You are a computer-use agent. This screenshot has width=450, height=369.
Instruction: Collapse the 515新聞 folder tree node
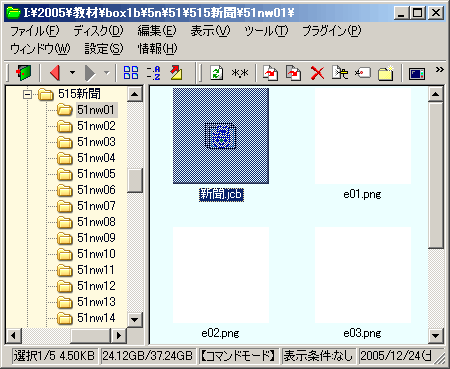(27, 95)
